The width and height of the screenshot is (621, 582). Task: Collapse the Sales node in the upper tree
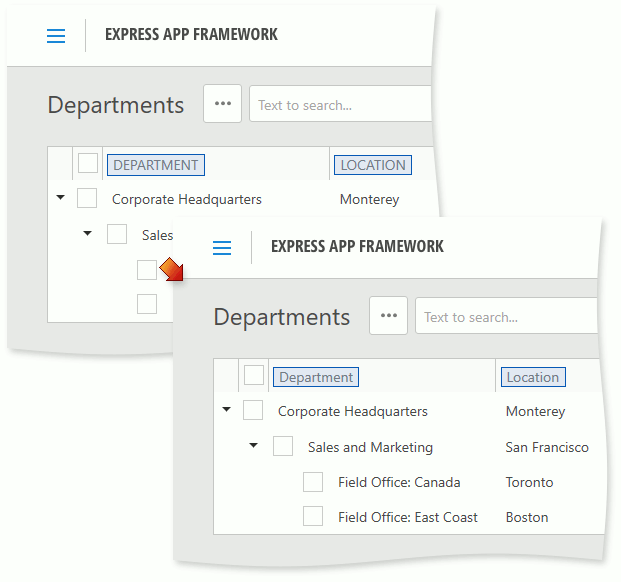pos(88,233)
